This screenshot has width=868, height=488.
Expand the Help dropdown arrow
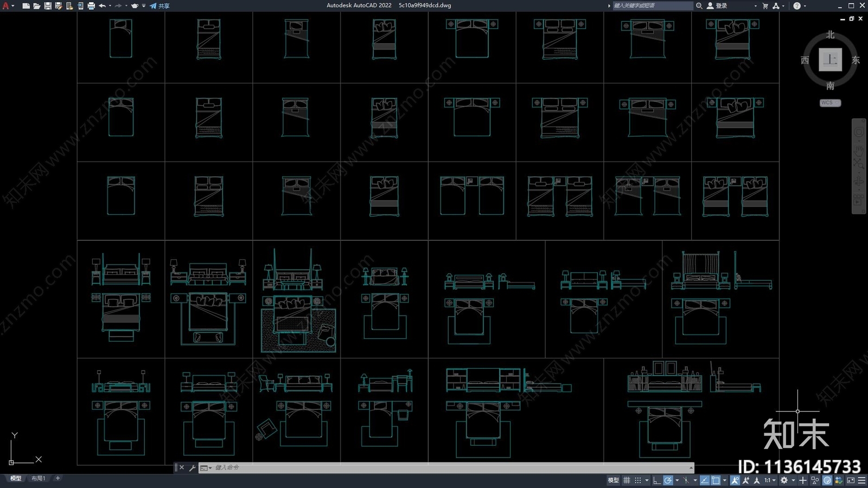tap(805, 6)
